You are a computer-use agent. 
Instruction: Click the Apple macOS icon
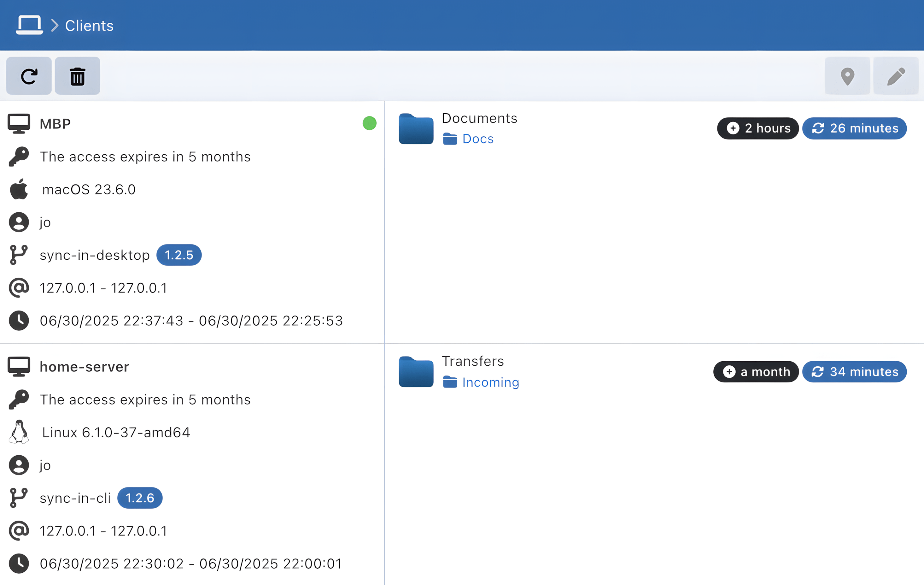tap(19, 189)
